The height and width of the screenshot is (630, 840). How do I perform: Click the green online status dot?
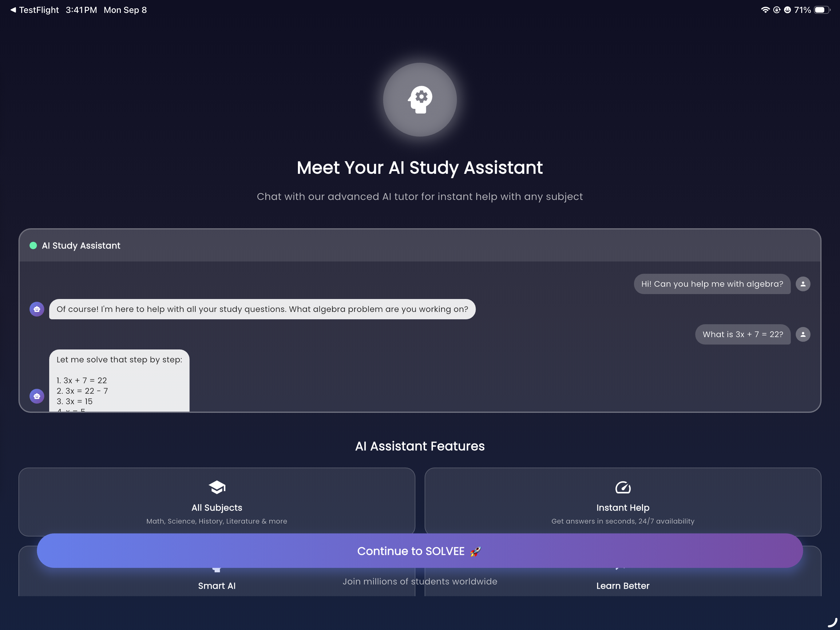pyautogui.click(x=33, y=245)
